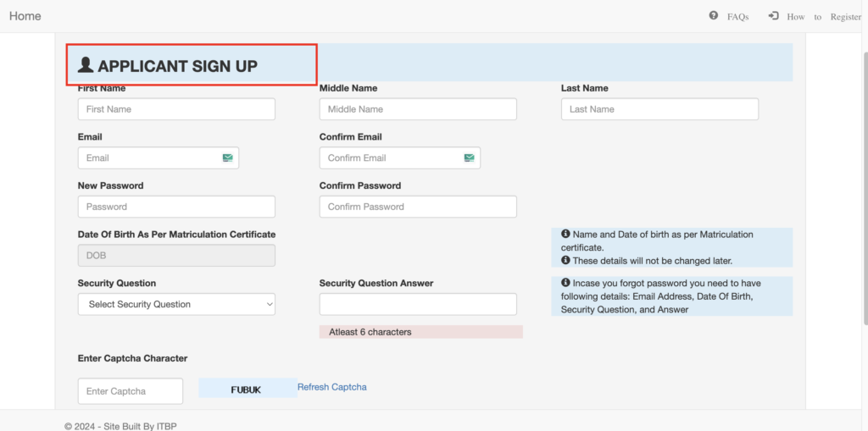Go to Home in the navigation bar
The image size is (868, 431).
pos(25,16)
